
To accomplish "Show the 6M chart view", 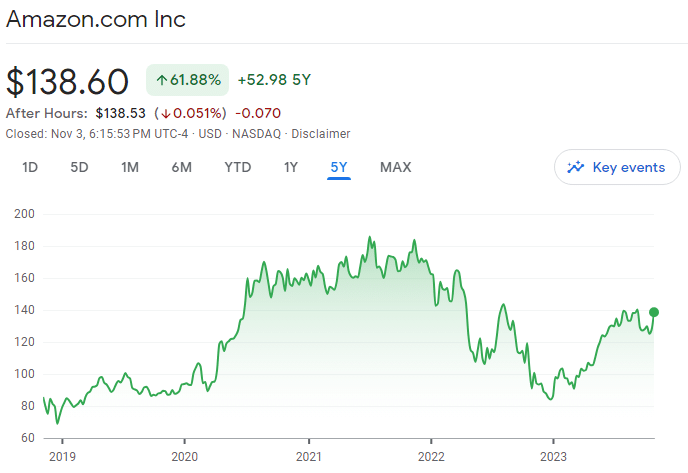I will tap(182, 167).
